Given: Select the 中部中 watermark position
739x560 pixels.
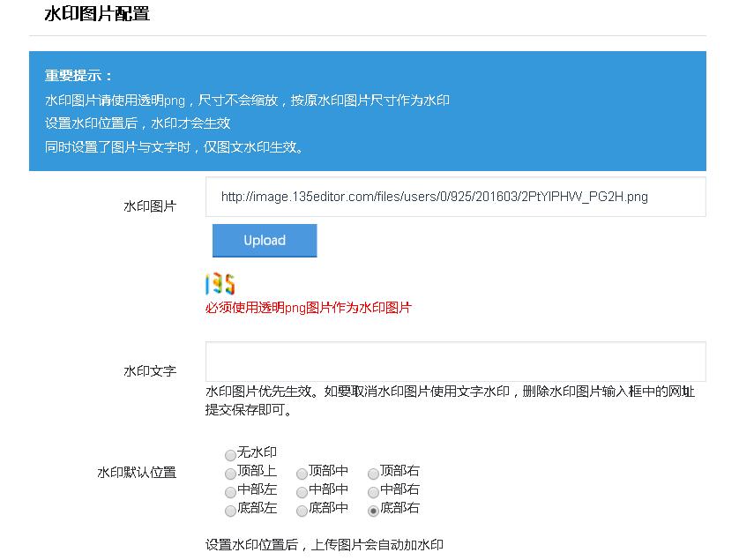Looking at the screenshot, I should tap(301, 490).
